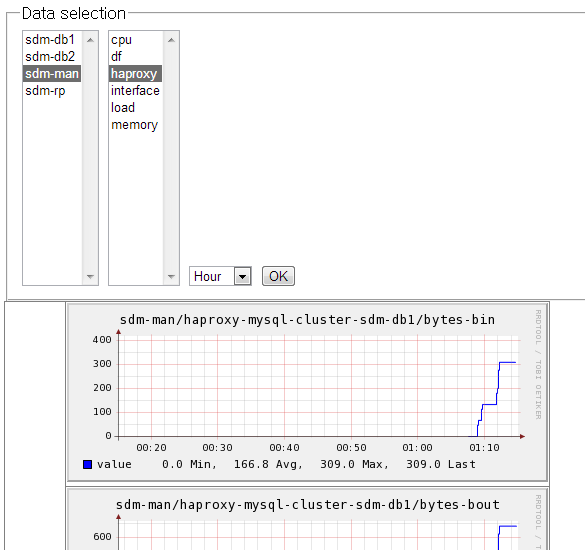Open the Hour timespan dropdown
This screenshot has height=550, width=585.
tap(220, 276)
